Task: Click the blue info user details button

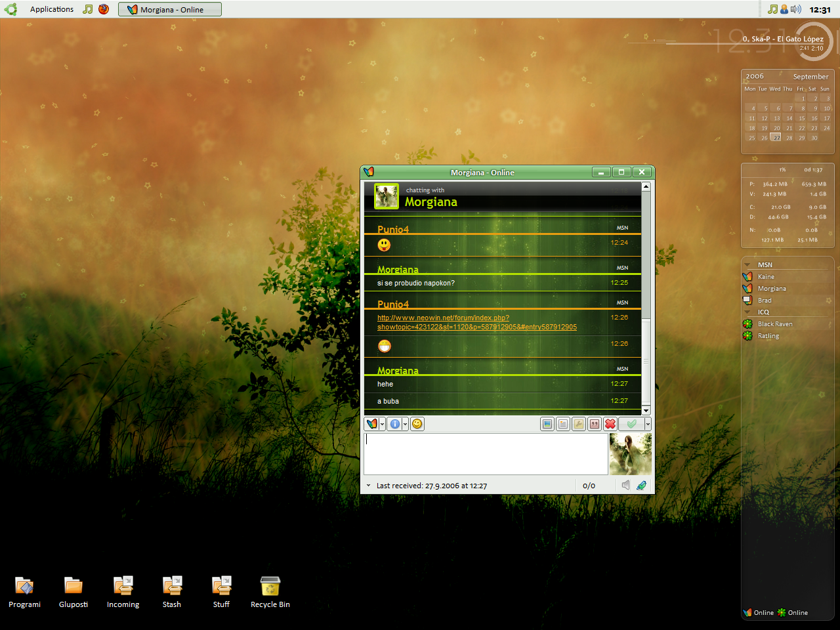Action: pos(394,424)
